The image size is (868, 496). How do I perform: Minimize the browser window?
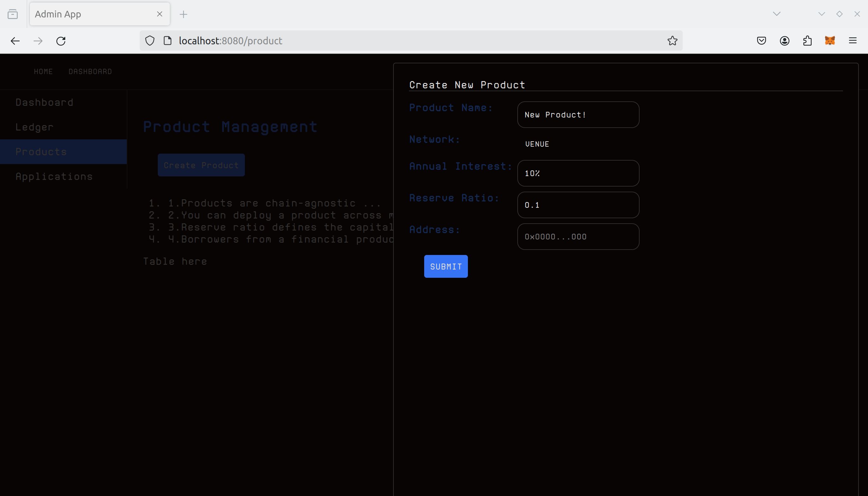(x=822, y=14)
